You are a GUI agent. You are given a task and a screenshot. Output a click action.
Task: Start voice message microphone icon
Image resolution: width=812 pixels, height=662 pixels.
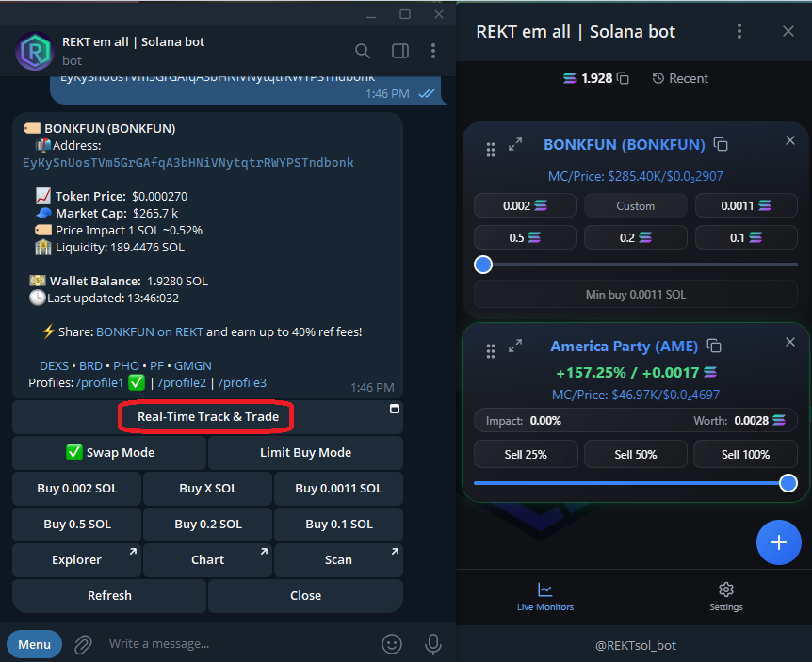coord(433,644)
